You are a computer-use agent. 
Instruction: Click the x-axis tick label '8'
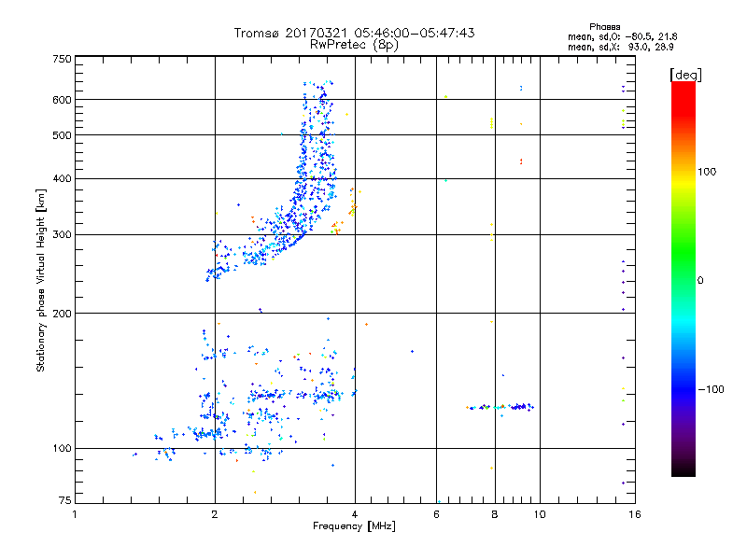495,514
